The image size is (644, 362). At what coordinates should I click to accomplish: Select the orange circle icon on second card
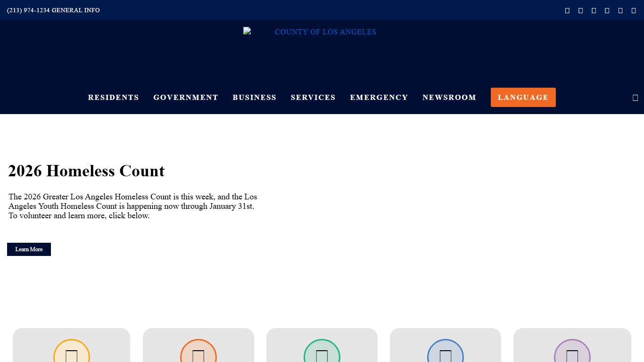198,357
